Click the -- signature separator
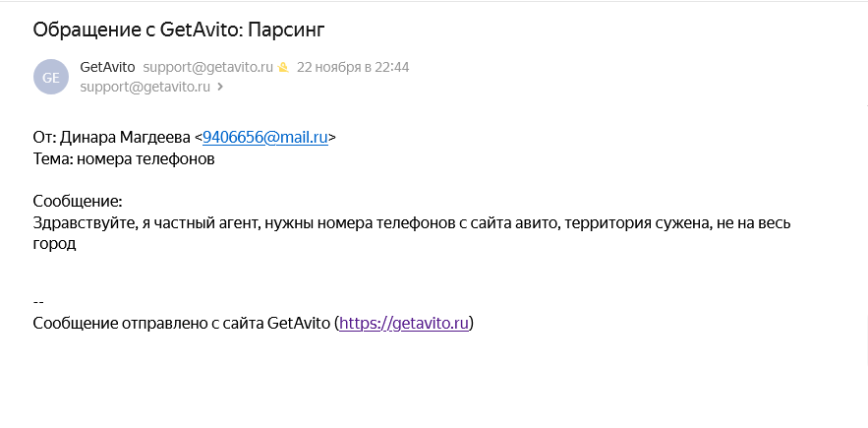The height and width of the screenshot is (428, 868). 38,302
